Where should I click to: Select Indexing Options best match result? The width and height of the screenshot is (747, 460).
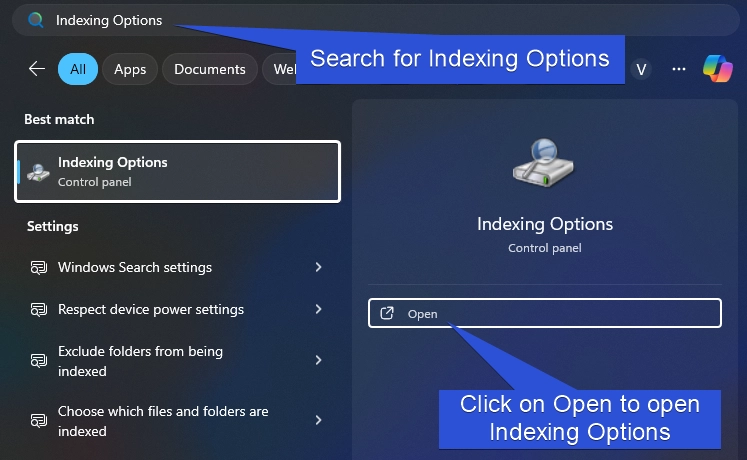point(177,172)
